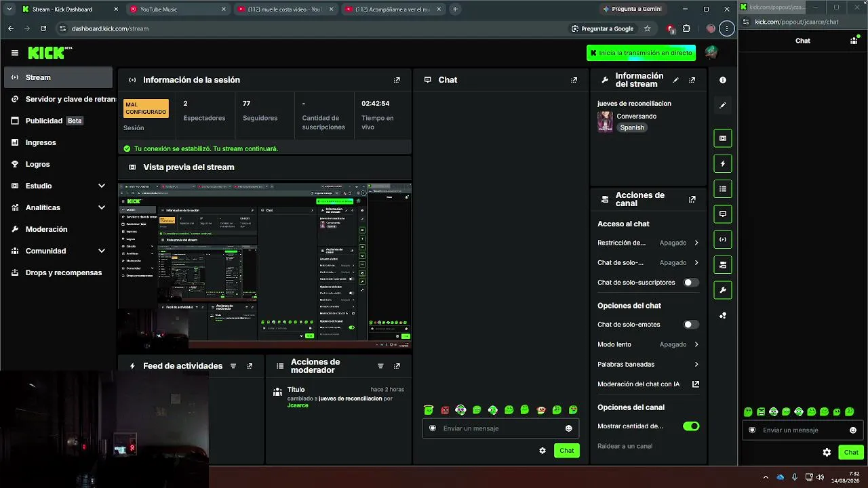Click the Chat send button in the popout window
Screen dimensions: 868x488
click(x=851, y=452)
